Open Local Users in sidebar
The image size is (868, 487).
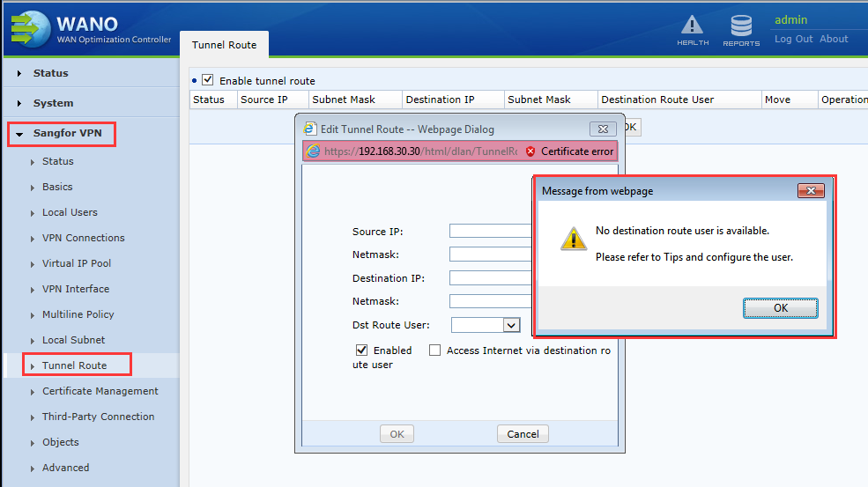tap(70, 212)
